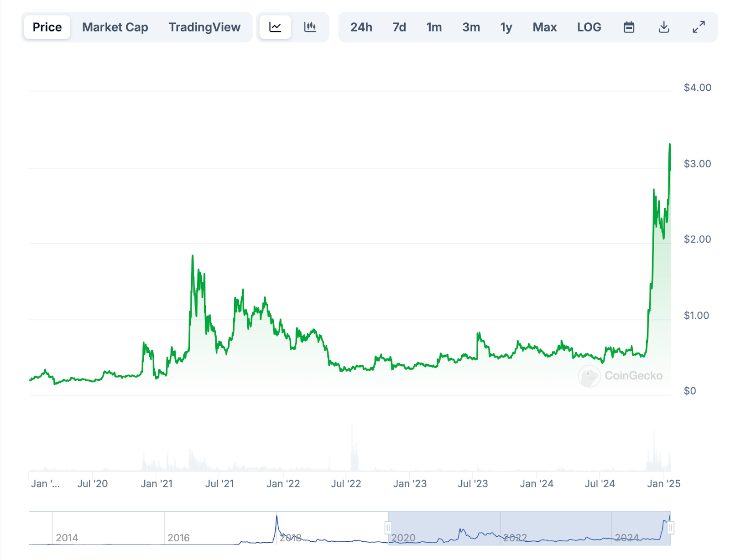This screenshot has height=560, width=730.
Task: Toggle the LOG scale
Action: (589, 27)
